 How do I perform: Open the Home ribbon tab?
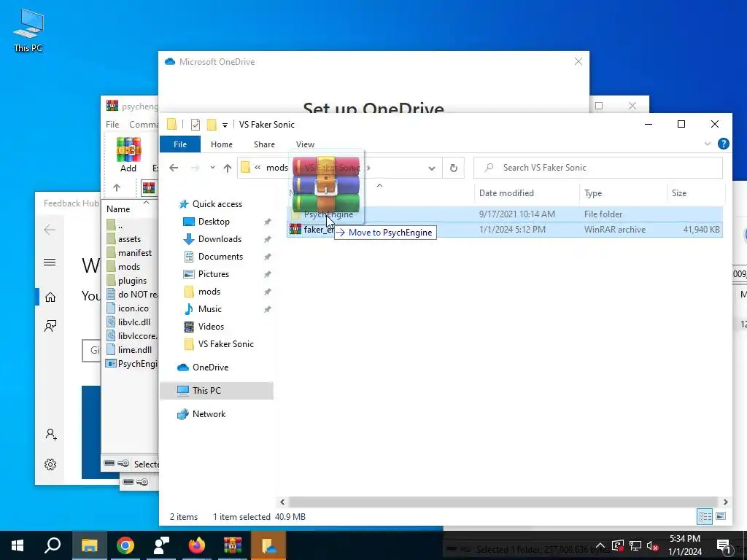[222, 144]
